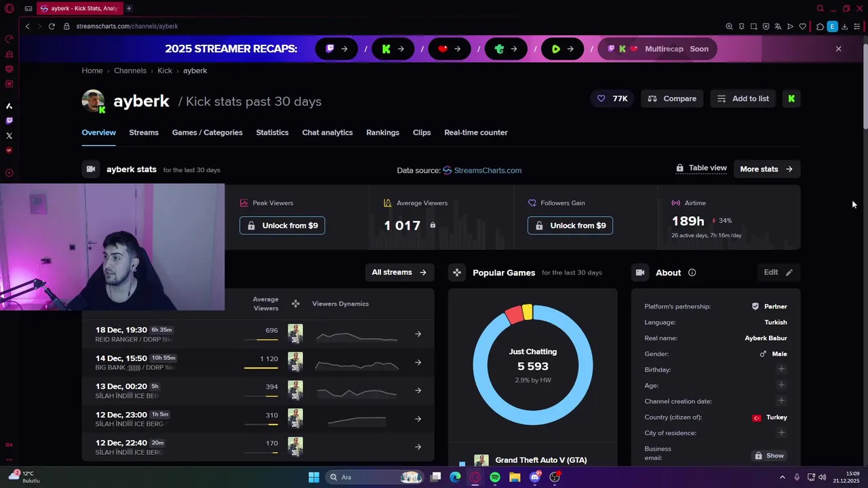This screenshot has height=488, width=868.
Task: Click the About info circle icon
Action: [692, 272]
